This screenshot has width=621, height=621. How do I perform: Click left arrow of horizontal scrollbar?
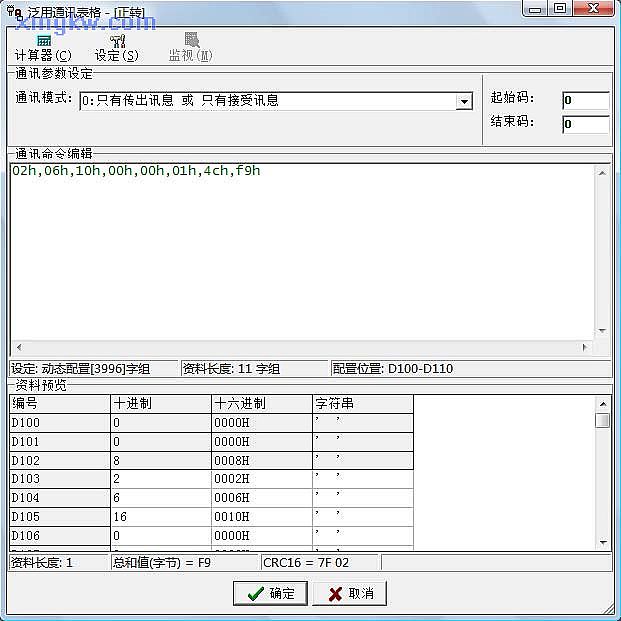coord(18,348)
